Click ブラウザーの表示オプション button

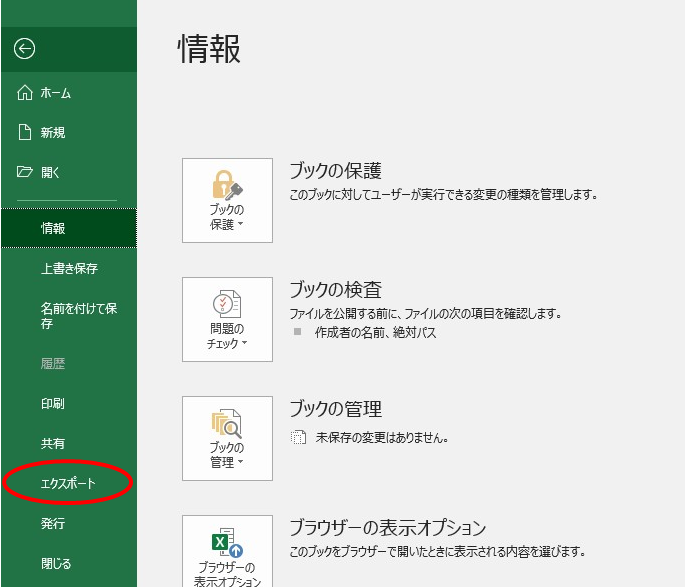[x=227, y=551]
